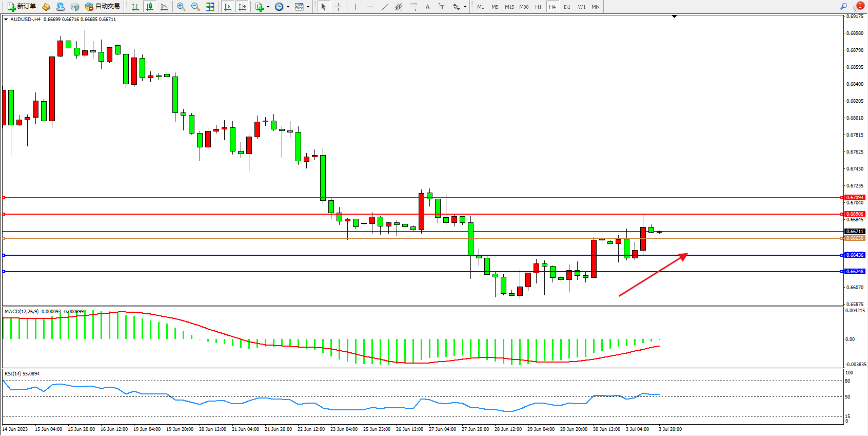This screenshot has width=868, height=436.
Task: Toggle chart auto scroll
Action: coord(228,7)
